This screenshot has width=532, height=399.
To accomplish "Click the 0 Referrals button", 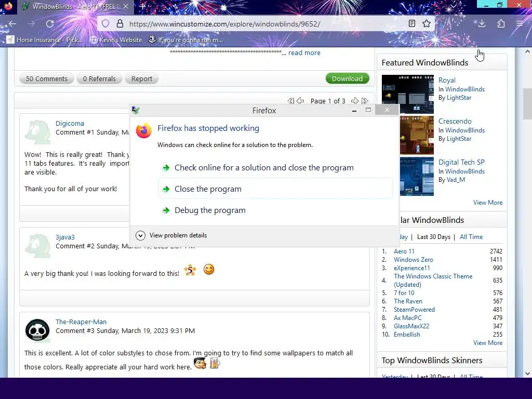I will [99, 79].
